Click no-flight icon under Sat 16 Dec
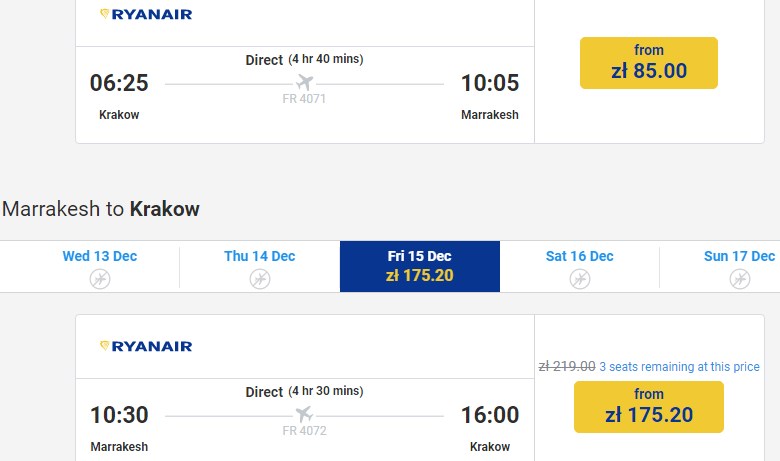 coord(579,278)
